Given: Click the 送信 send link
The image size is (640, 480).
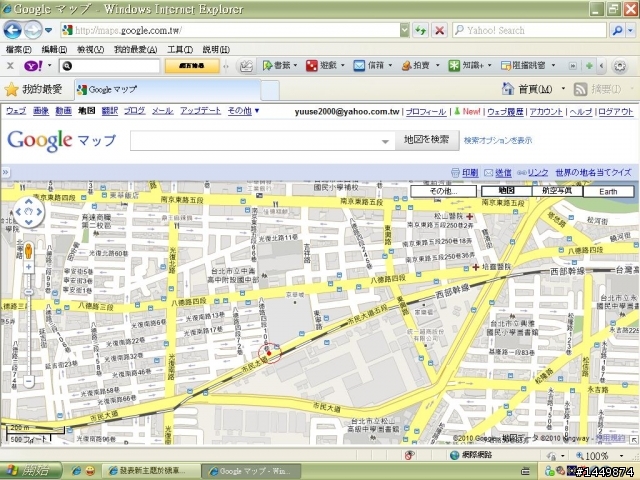Looking at the screenshot, I should [503, 173].
